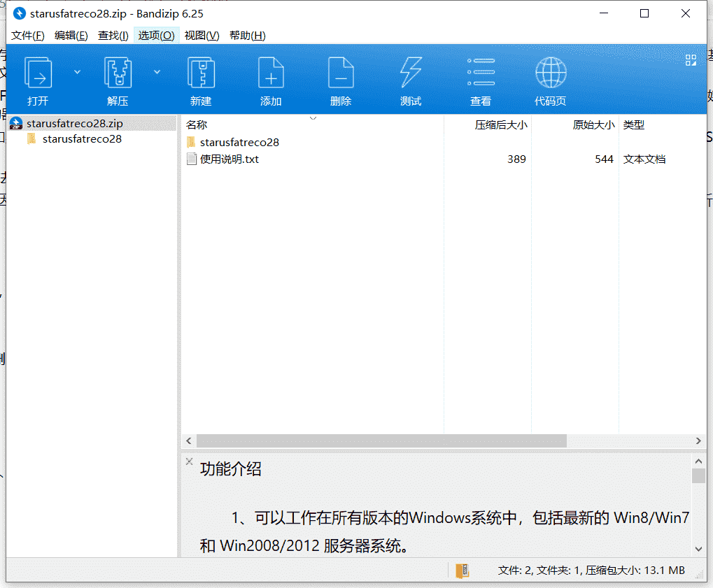This screenshot has width=713, height=588.
Task: Click the preview pane scroll down arrow
Action: pyautogui.click(x=698, y=549)
